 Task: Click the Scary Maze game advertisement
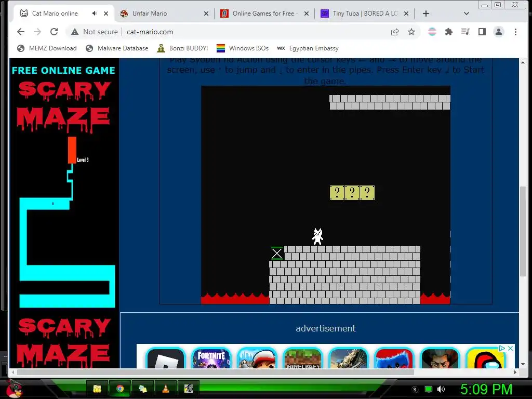tap(64, 213)
